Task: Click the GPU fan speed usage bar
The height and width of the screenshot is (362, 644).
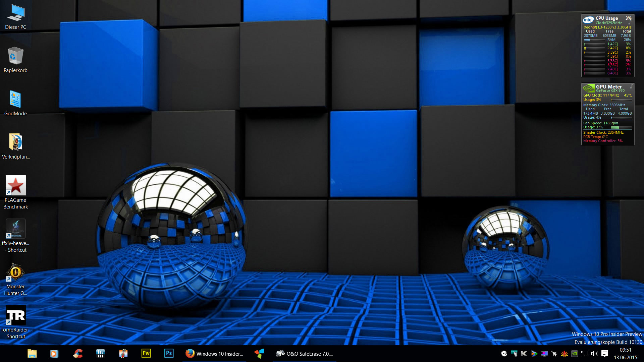Action: click(x=621, y=127)
